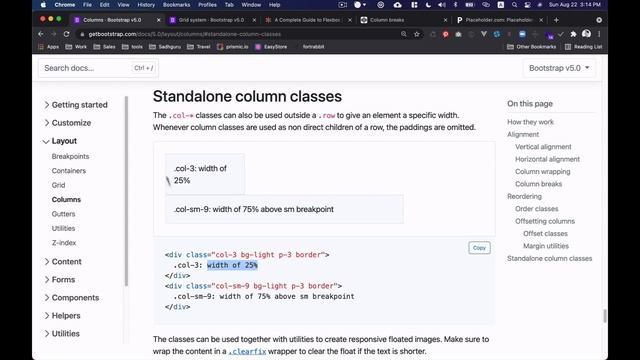640x360 pixels.
Task: Open the Reading List
Action: click(584, 47)
